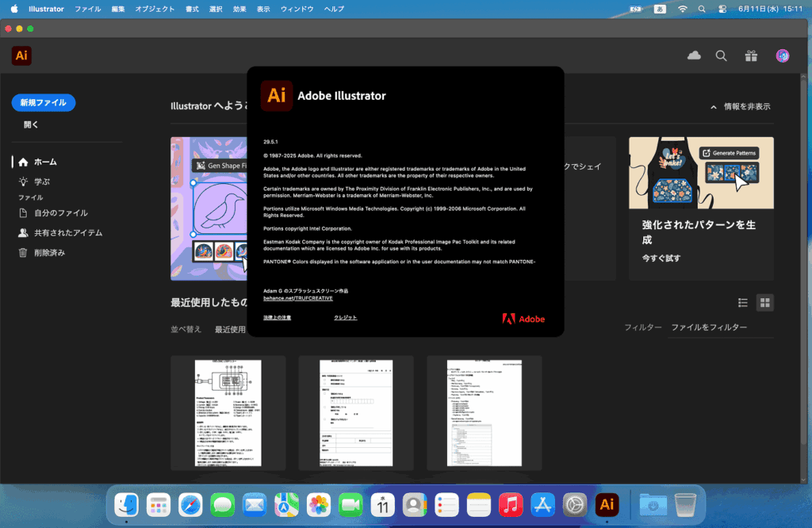Click the Adobe logo in About dialog

(523, 319)
